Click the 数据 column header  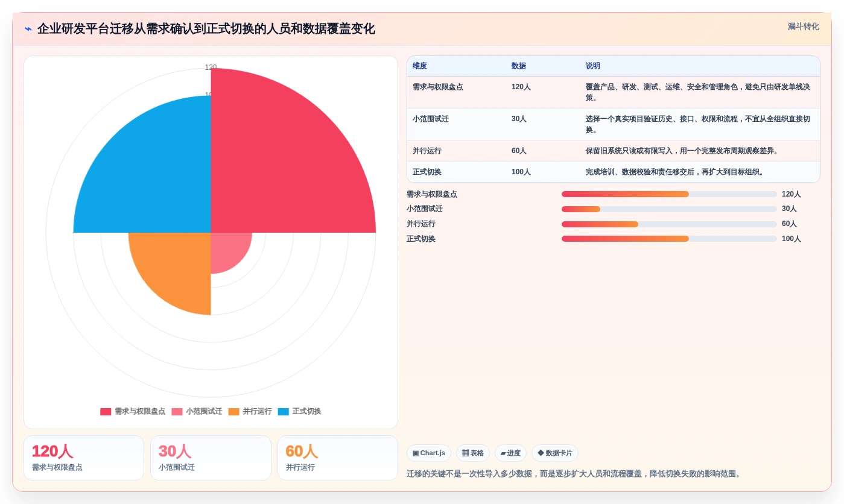(x=519, y=66)
